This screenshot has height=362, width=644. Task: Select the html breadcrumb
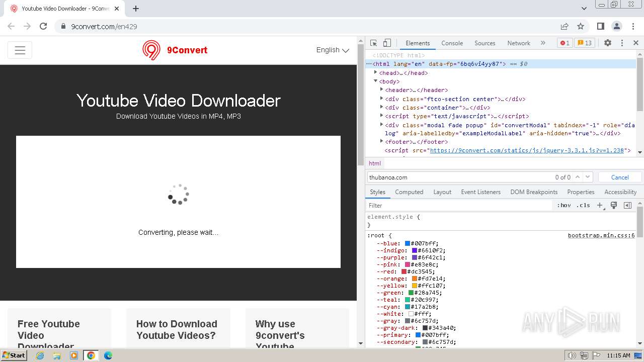(x=375, y=163)
